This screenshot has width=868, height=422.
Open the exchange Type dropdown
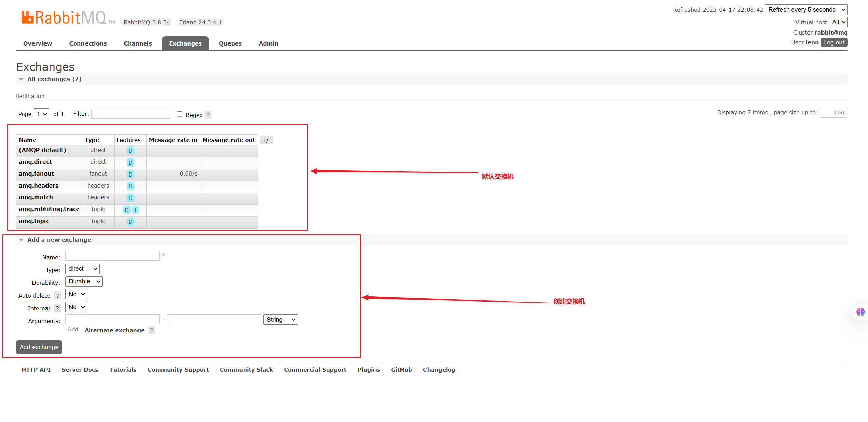tap(82, 269)
